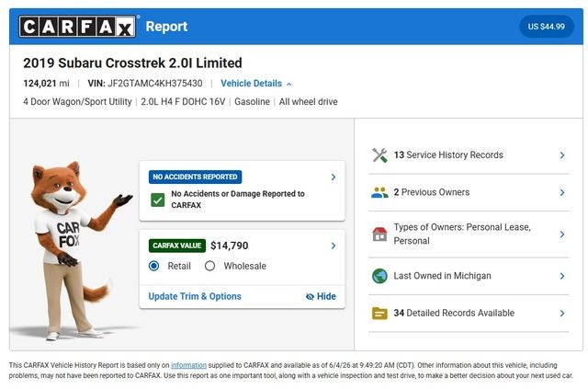The height and width of the screenshot is (389, 588).
Task: Select the Wholesale radio button
Action: point(210,266)
